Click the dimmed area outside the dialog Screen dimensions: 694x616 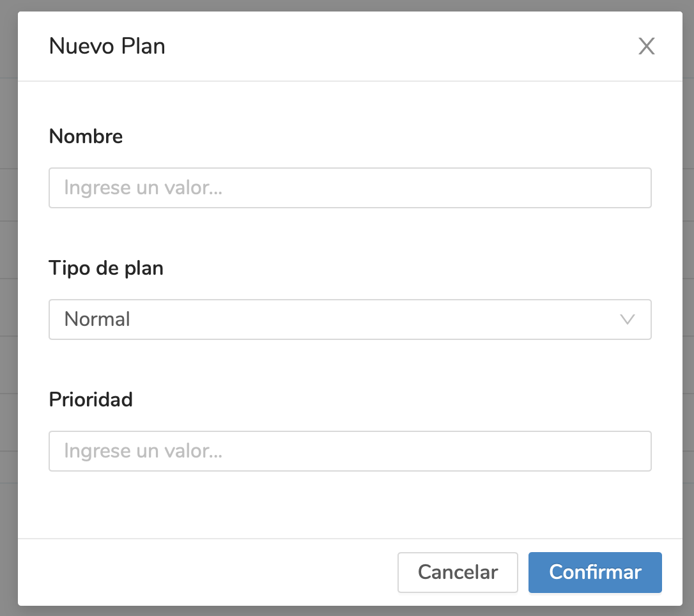tap(8, 308)
